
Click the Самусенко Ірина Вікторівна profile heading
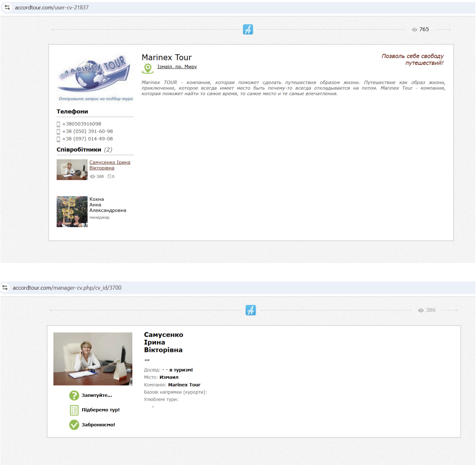[x=164, y=342]
